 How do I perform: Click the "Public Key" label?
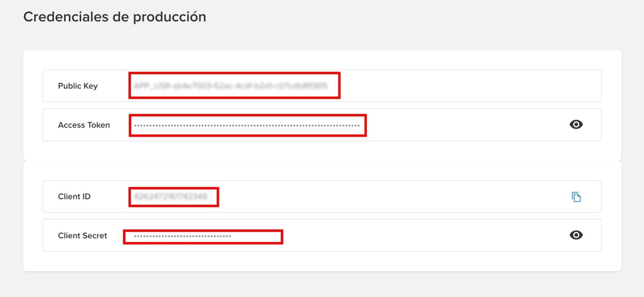pos(78,86)
